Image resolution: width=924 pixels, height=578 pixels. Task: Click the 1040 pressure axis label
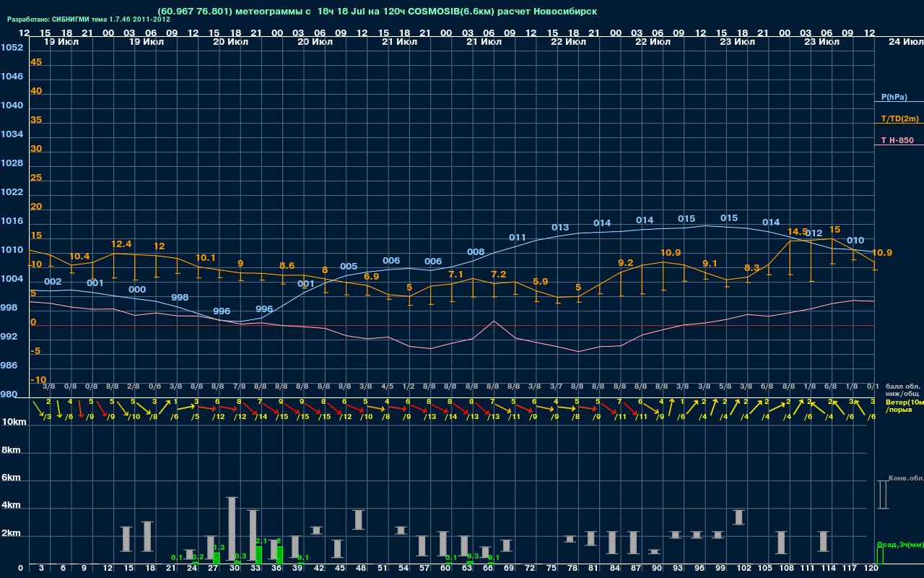12,105
